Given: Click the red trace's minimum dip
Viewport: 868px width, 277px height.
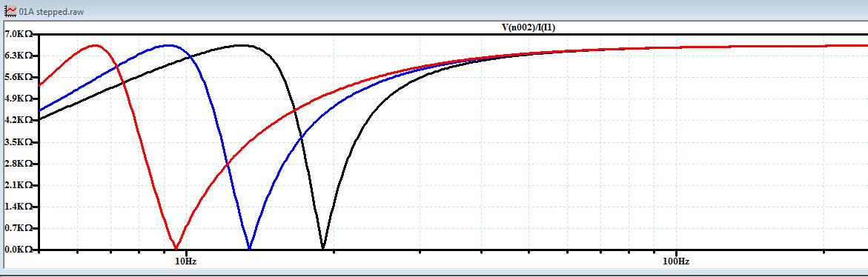Looking at the screenshot, I should [176, 247].
